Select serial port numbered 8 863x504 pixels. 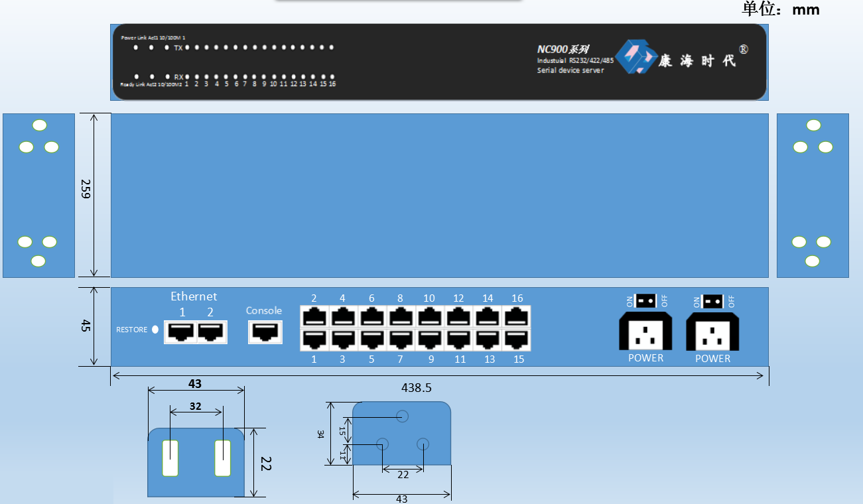pos(401,316)
